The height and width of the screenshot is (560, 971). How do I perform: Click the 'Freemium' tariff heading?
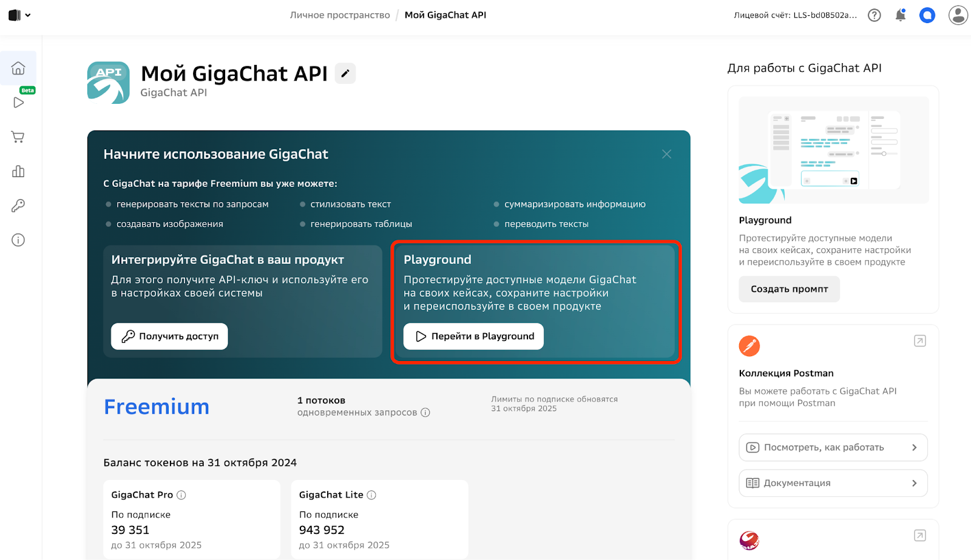tap(157, 407)
